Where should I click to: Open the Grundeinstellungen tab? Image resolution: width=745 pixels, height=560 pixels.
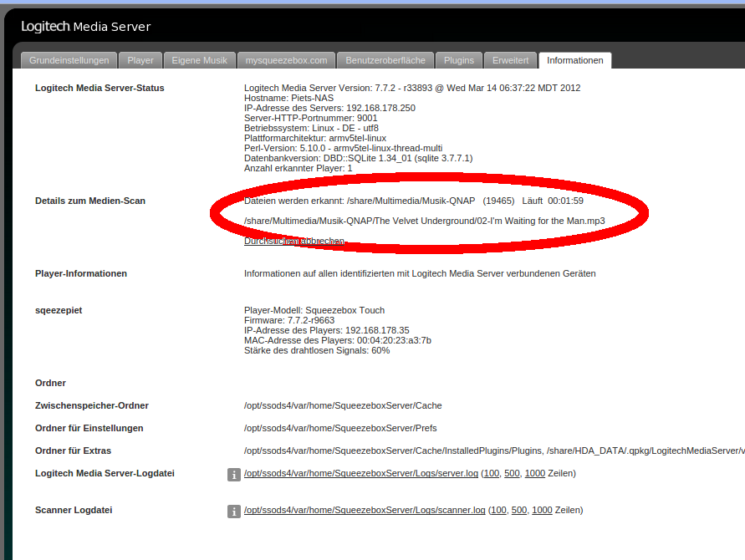pyautogui.click(x=69, y=60)
